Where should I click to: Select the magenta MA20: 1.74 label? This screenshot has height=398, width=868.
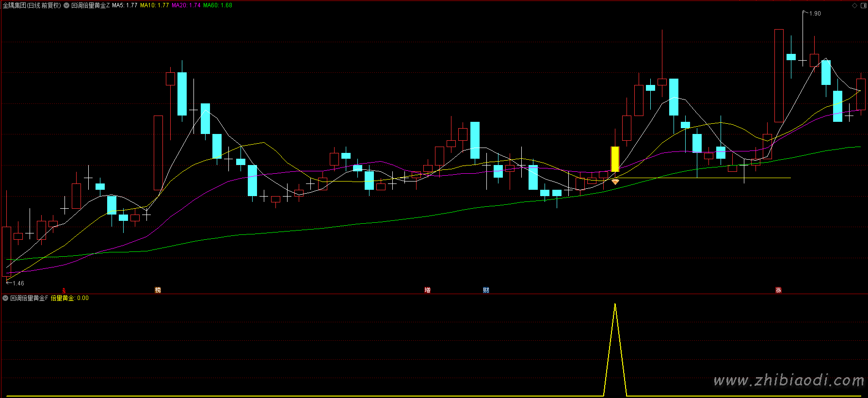186,5
